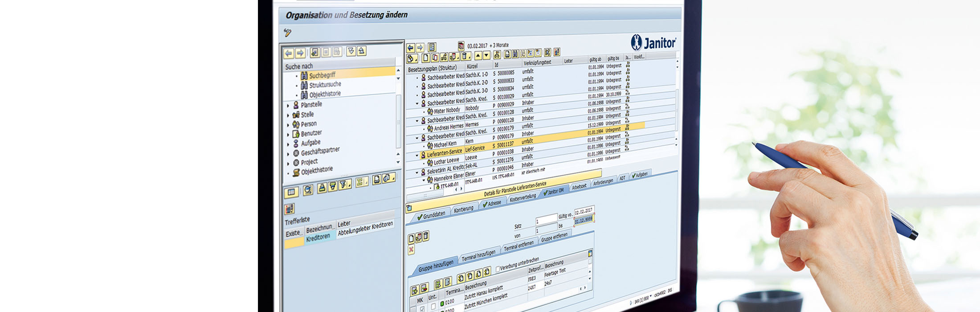Select the Terminal hinzufügen tab
Screen dimensions: 980x312
pyautogui.click(x=478, y=256)
